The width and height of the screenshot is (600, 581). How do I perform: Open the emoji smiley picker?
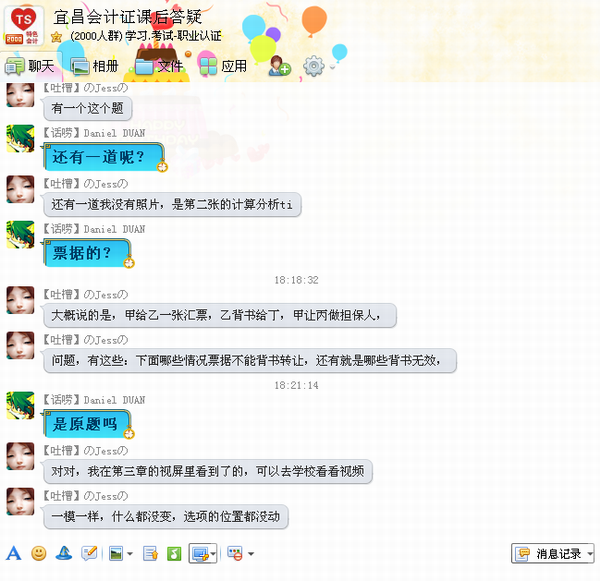click(x=39, y=553)
